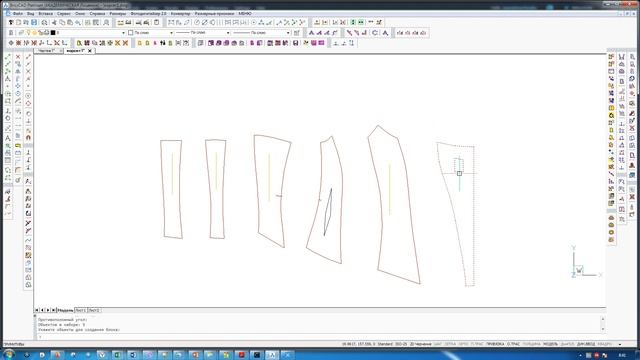Image resolution: width=640 pixels, height=360 pixels.
Task: Select the Line tool atop left toolbar
Action: (x=8, y=57)
